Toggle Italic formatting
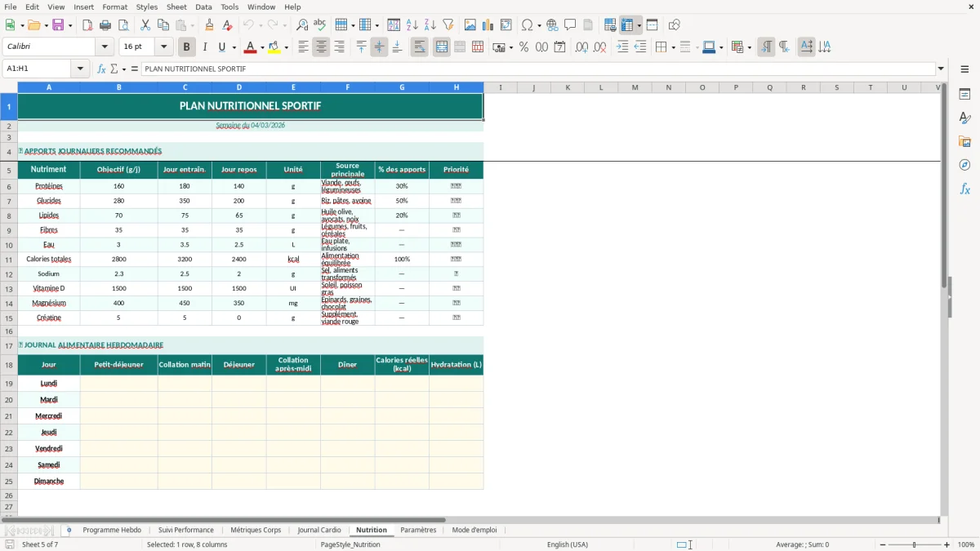 coord(205,47)
